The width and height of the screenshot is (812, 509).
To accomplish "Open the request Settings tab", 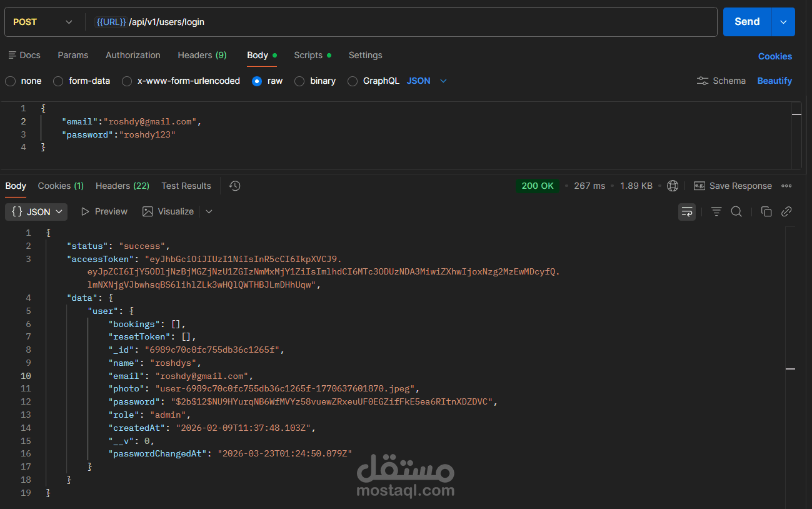I will tap(366, 55).
